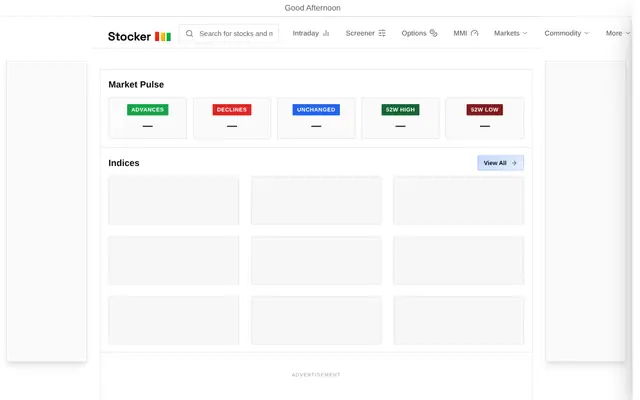Click View All indices button
640x400 pixels.
500,163
